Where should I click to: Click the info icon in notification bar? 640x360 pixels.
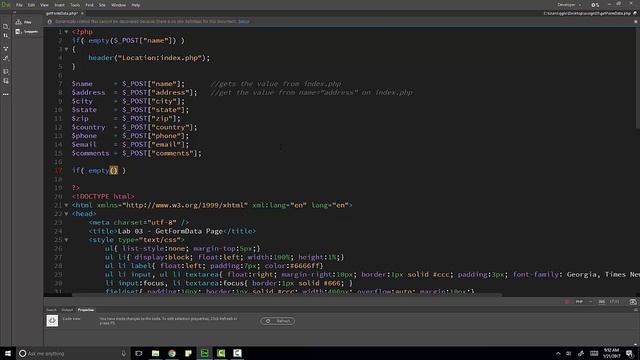point(50,22)
